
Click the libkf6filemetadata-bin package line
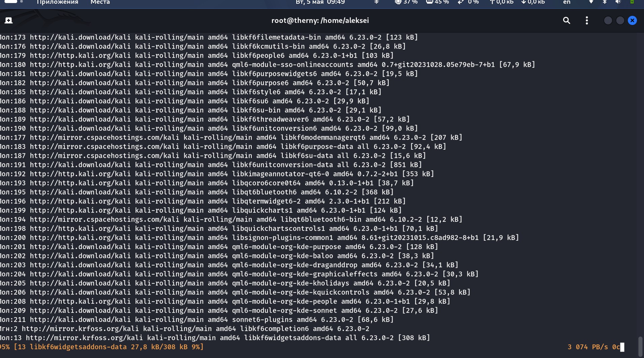click(x=209, y=37)
